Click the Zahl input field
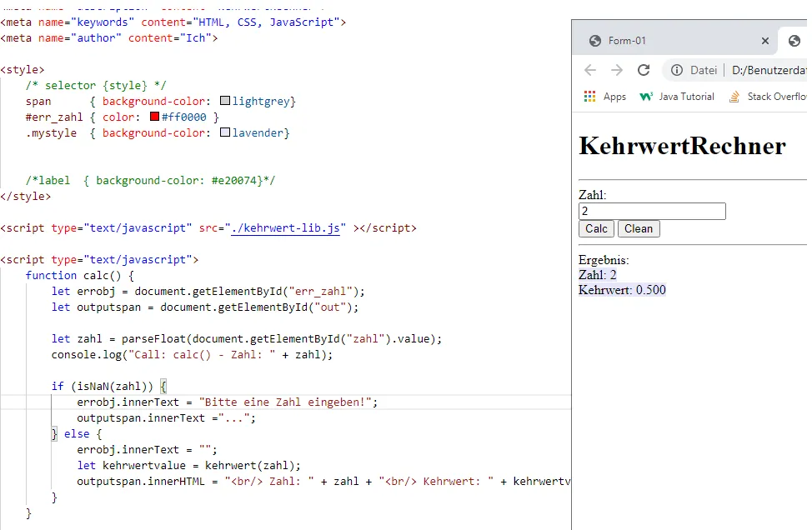The image size is (812, 530). coord(652,211)
